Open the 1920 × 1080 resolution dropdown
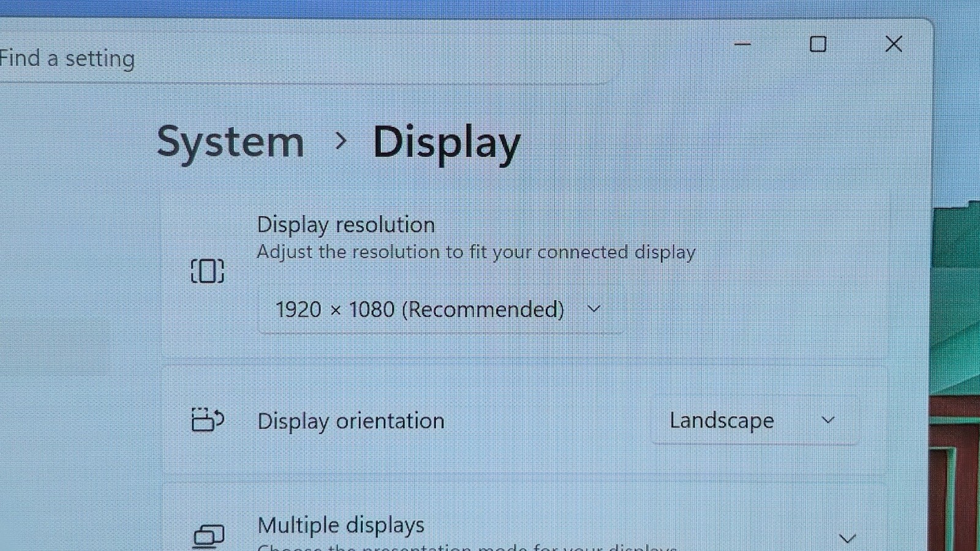This screenshot has width=980, height=551. click(x=440, y=310)
